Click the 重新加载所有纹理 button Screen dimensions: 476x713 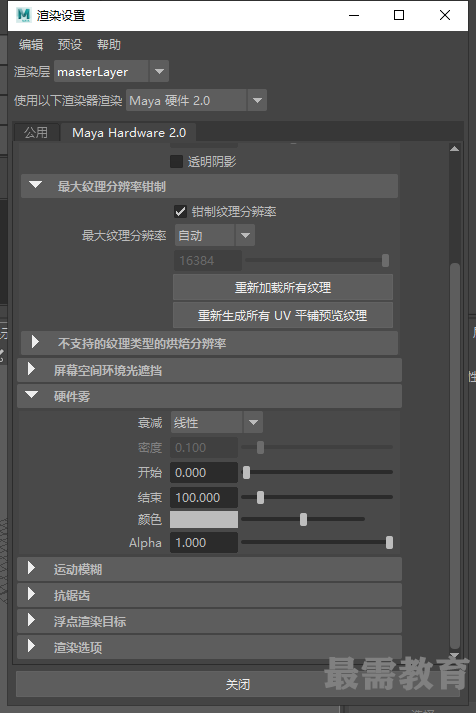click(283, 287)
